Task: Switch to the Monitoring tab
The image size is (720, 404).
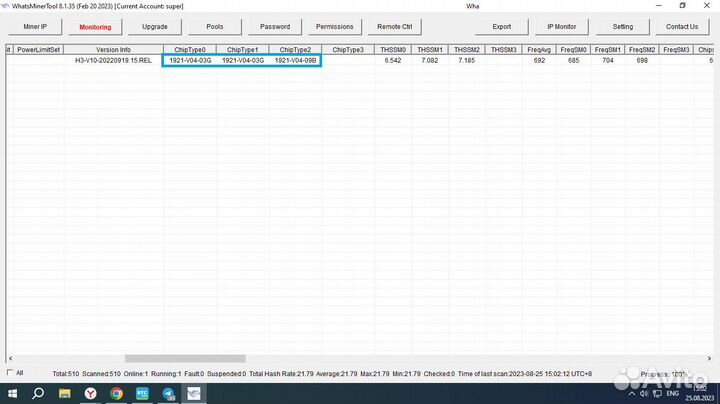Action: pyautogui.click(x=95, y=27)
